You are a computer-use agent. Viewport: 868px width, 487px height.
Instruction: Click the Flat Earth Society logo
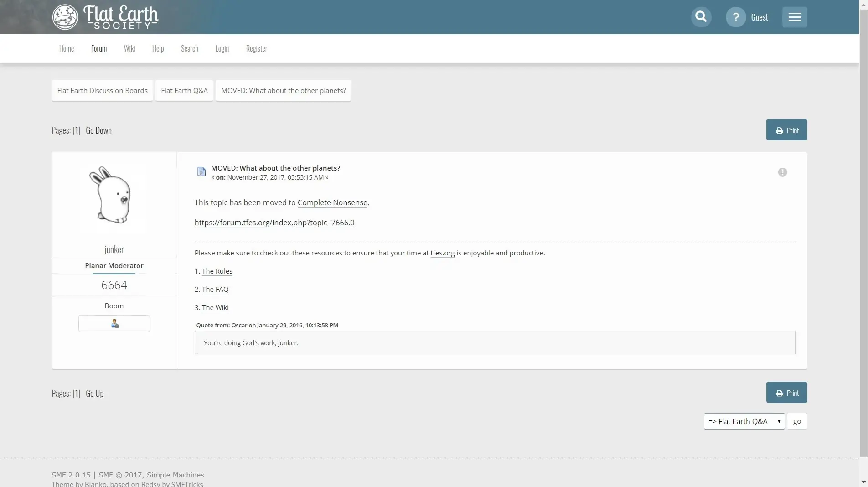coord(105,17)
